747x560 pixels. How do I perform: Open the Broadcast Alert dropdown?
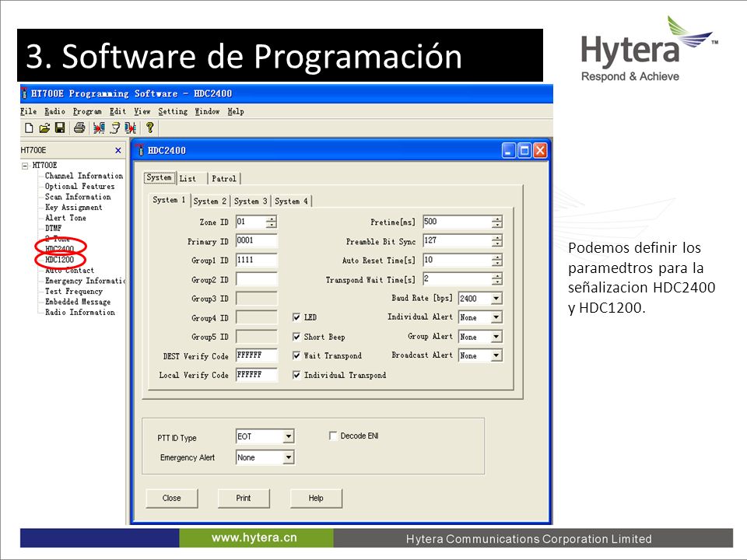pyautogui.click(x=496, y=355)
